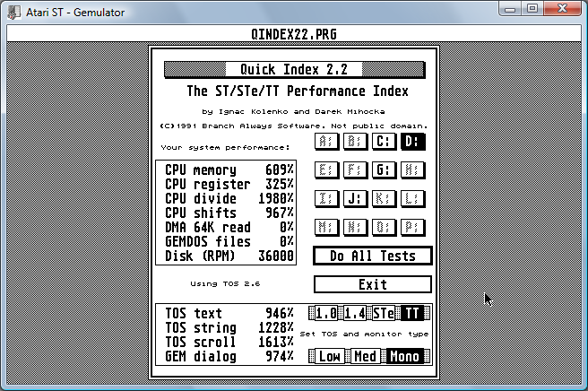Select drive B: button
Image resolution: width=588 pixels, height=391 pixels.
coord(355,142)
